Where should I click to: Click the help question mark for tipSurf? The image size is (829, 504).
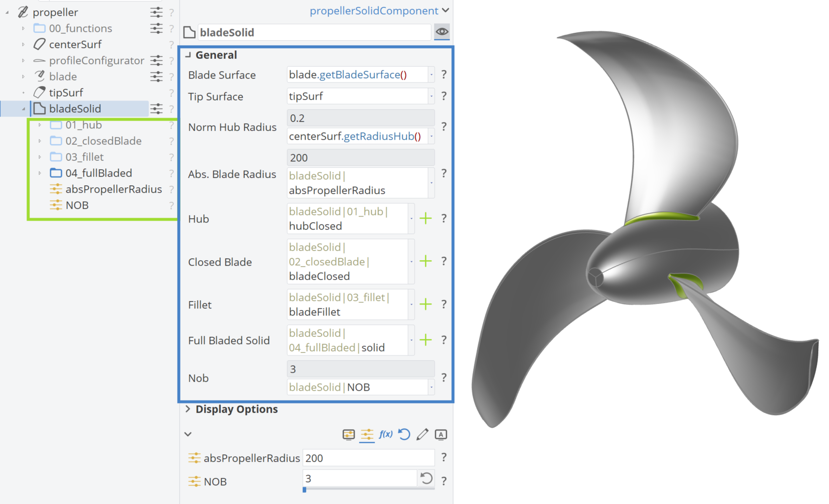(x=171, y=93)
